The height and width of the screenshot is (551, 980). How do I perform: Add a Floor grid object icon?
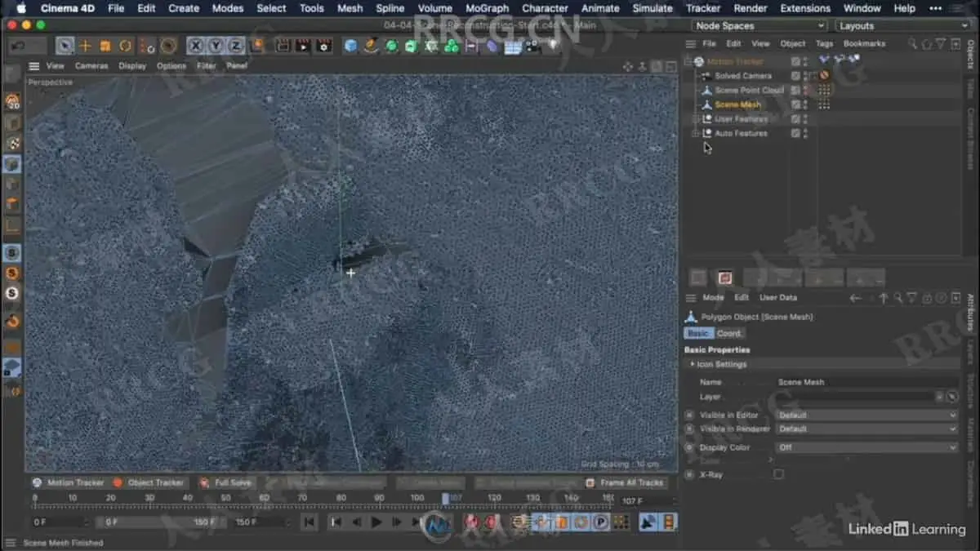pyautogui.click(x=513, y=46)
